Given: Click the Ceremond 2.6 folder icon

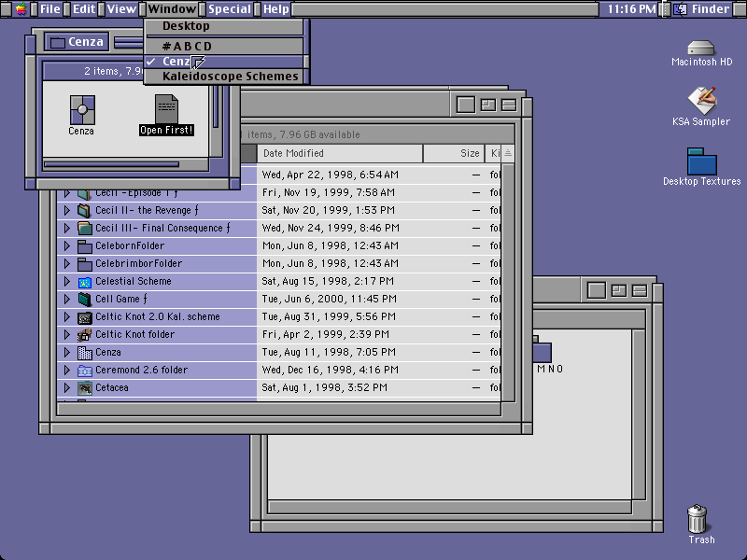Looking at the screenshot, I should (84, 371).
